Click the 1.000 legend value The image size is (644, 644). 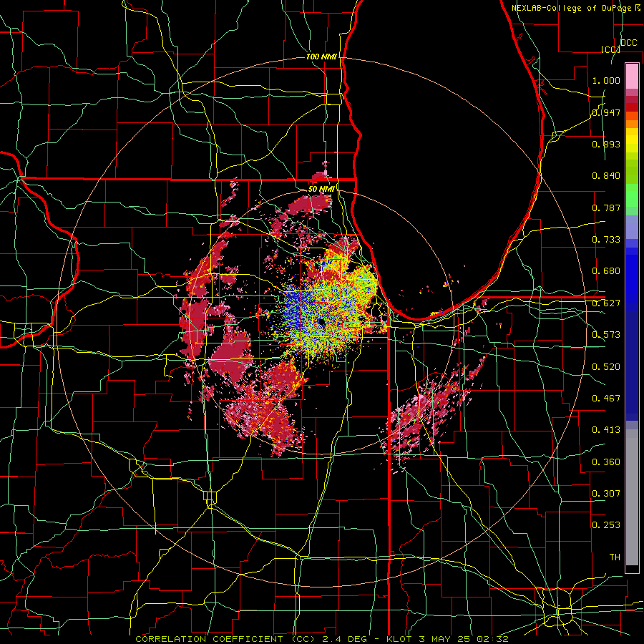pos(606,80)
